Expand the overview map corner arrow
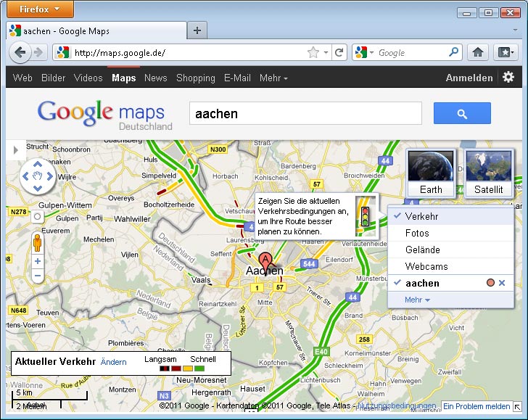 517,407
